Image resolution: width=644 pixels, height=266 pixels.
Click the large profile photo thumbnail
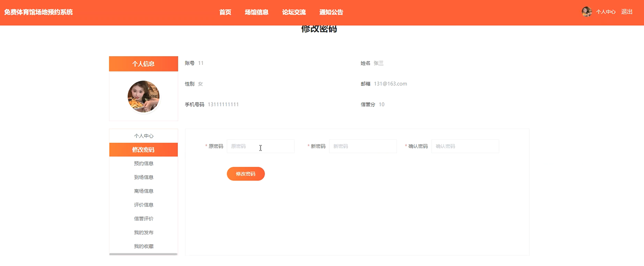coord(143,96)
